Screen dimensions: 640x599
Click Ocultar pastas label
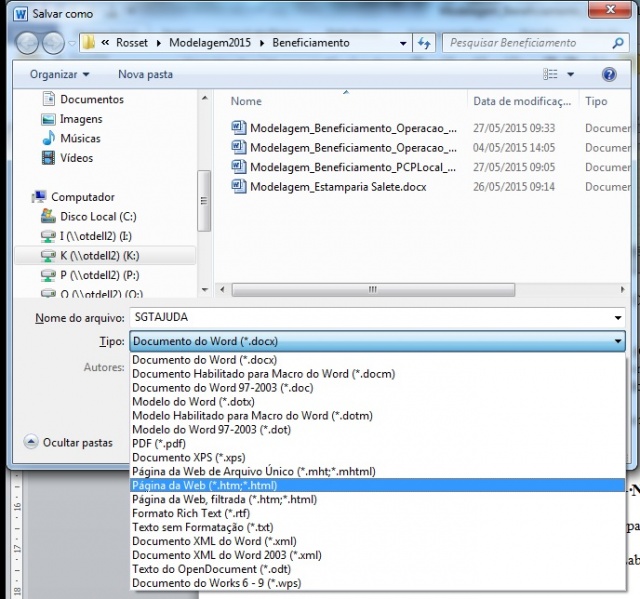(78, 442)
